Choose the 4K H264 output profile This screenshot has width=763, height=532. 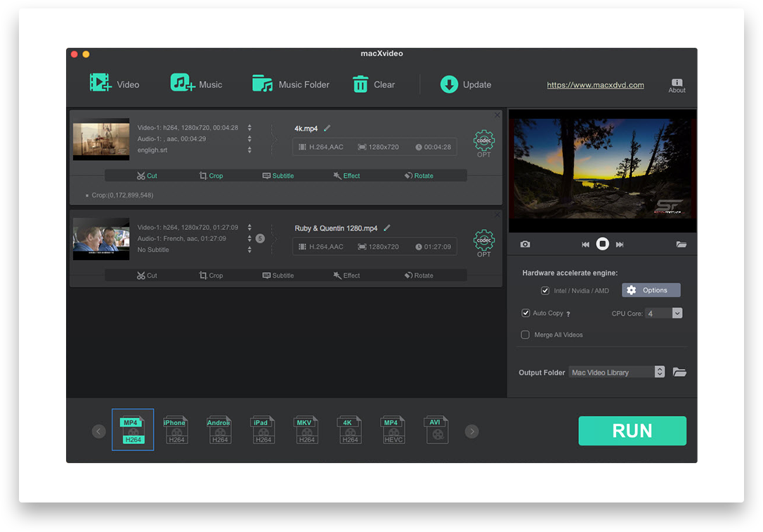[349, 429]
